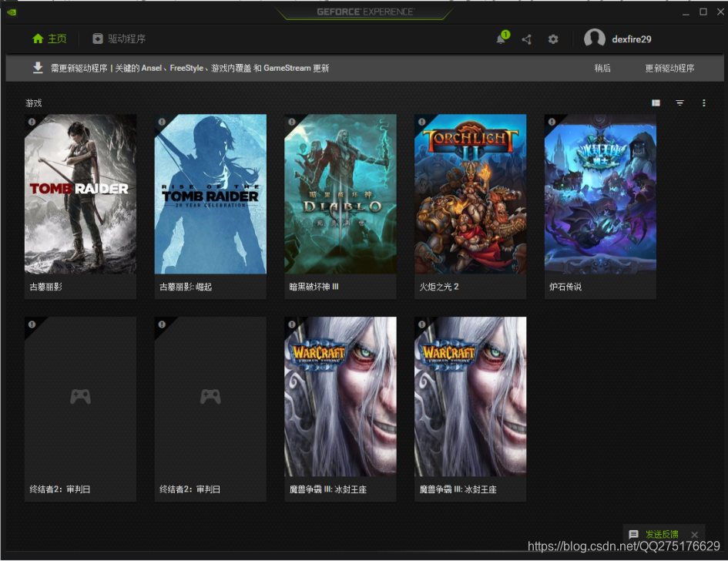
Task: Dismiss the 发送反馈 feedback popup
Action: (695, 535)
